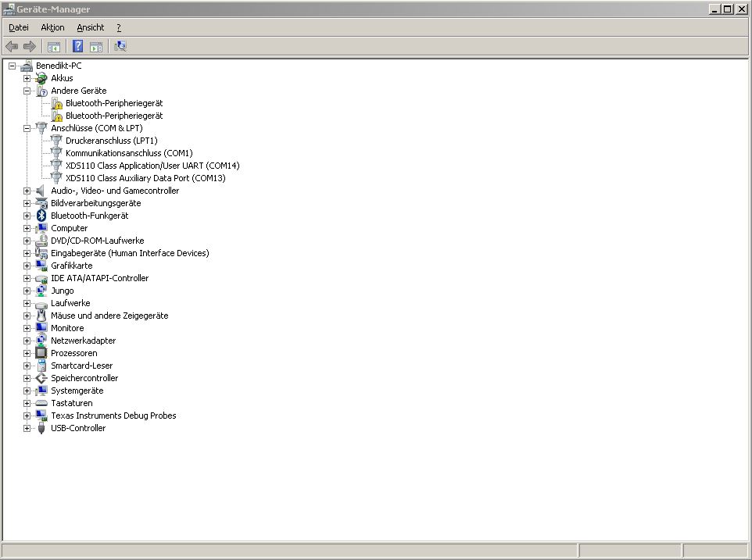Click the Geräte-Manager title bar icon
This screenshot has width=752, height=560.
tap(9, 9)
